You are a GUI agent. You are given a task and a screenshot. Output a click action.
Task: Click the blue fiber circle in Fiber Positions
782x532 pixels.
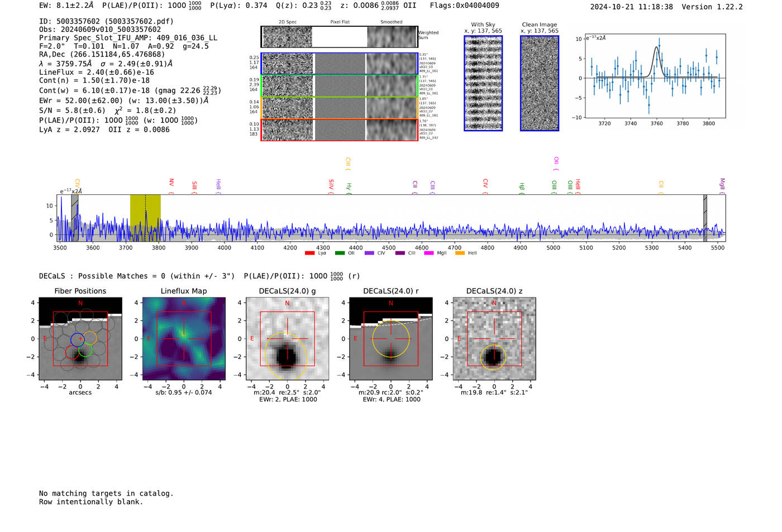(78, 339)
